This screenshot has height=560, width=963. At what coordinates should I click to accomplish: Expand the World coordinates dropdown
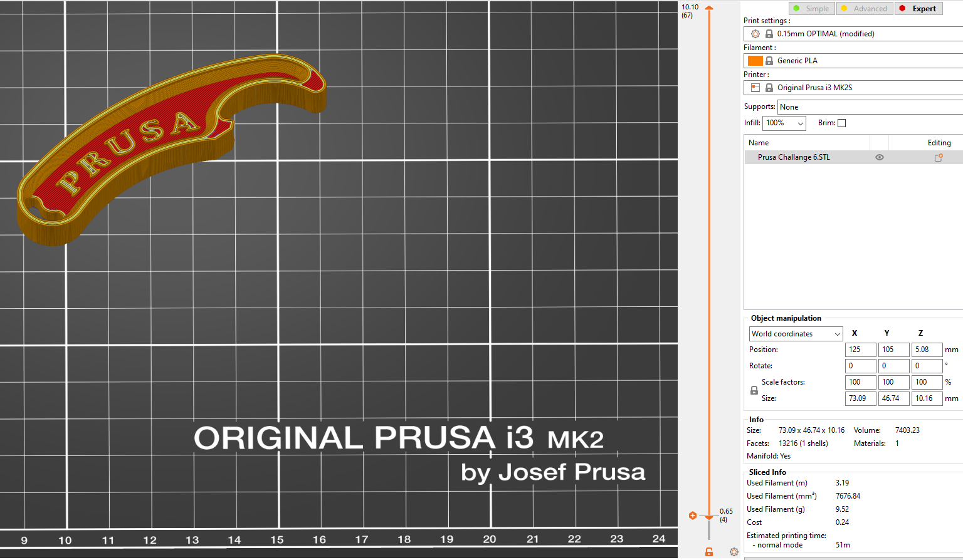796,334
